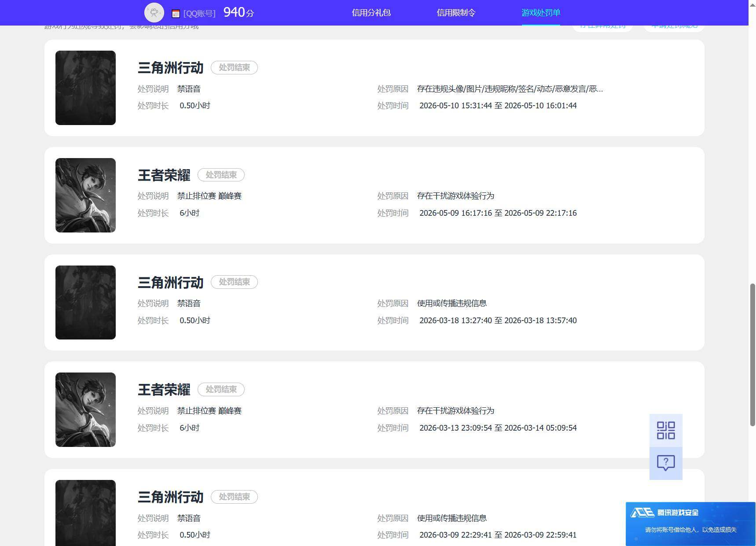Click duration 0.50小时 on the 2026-05-10 record
756x546 pixels.
(x=195, y=106)
